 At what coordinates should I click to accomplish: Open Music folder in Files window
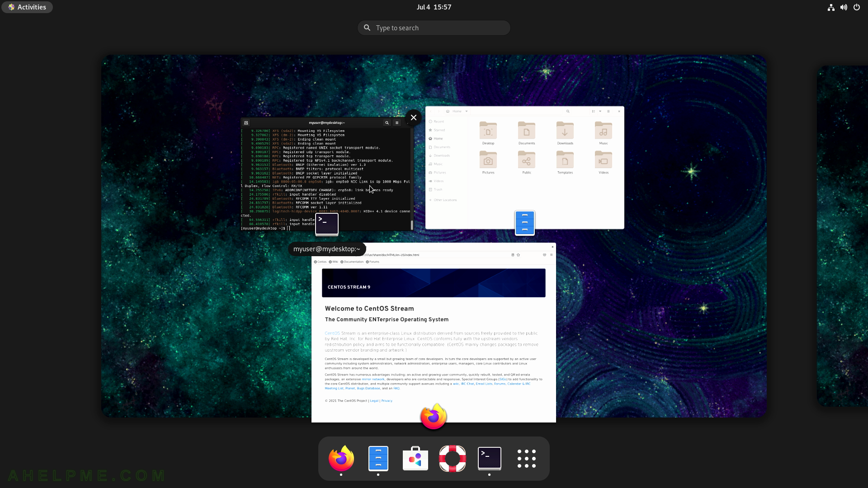604,133
